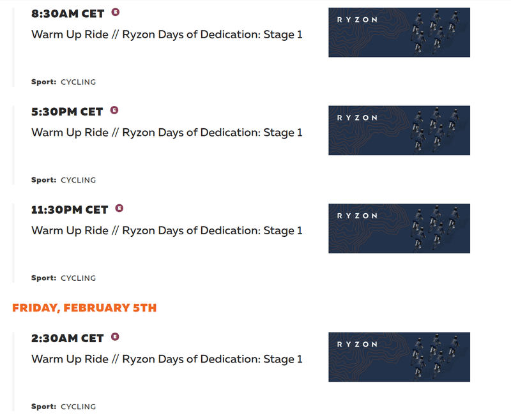Image resolution: width=511 pixels, height=420 pixels.
Task: Click the CYCLING sport label under the 11:30PM event
Action: point(78,278)
